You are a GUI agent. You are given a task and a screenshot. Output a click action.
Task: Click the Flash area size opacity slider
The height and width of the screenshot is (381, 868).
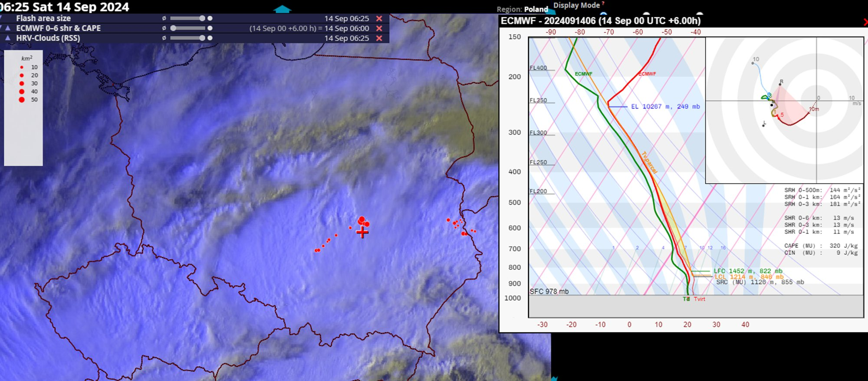pos(187,19)
